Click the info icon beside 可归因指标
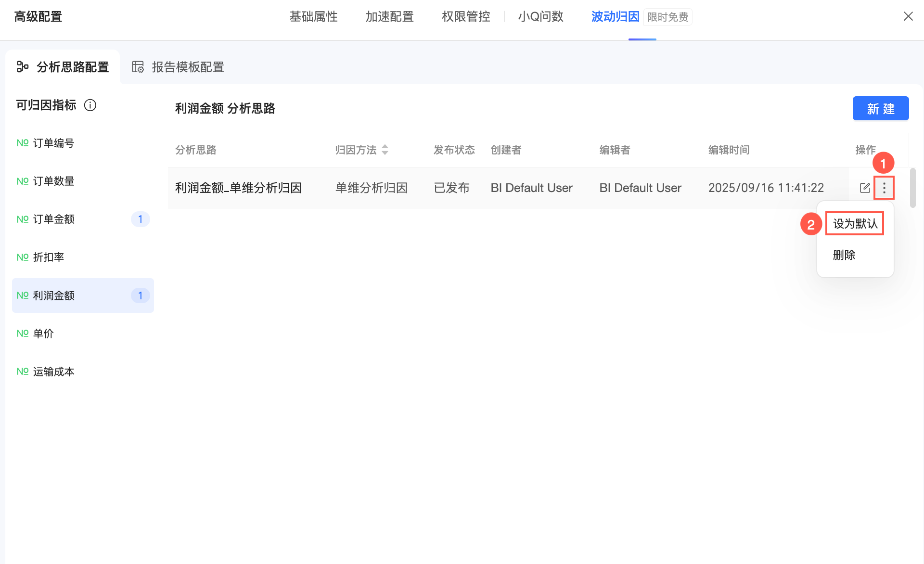 click(x=90, y=105)
